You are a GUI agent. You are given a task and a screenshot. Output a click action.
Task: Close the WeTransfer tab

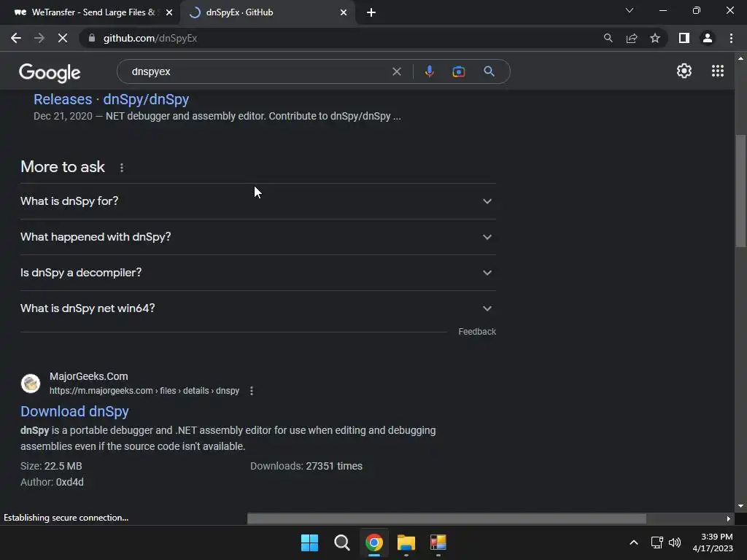click(169, 12)
